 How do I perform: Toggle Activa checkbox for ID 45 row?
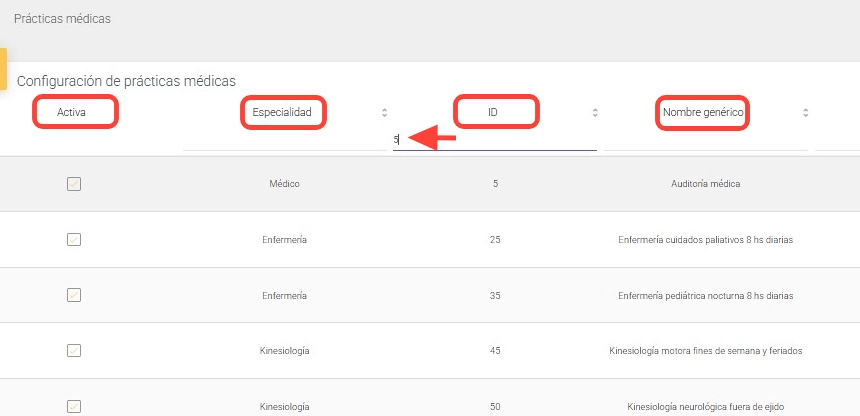73,351
